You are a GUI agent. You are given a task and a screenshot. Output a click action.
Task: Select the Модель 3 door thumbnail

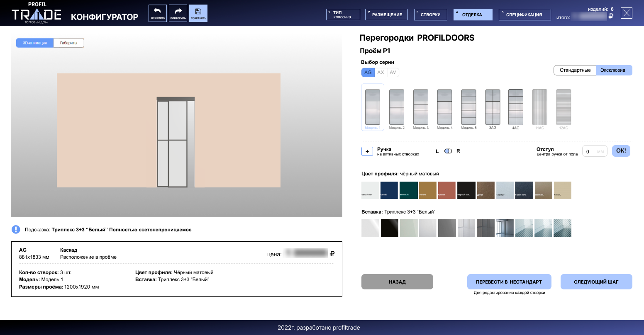(x=421, y=107)
